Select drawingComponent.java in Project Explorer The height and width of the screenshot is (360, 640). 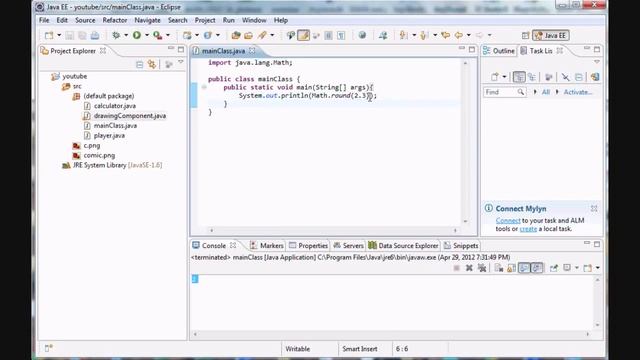click(x=130, y=116)
